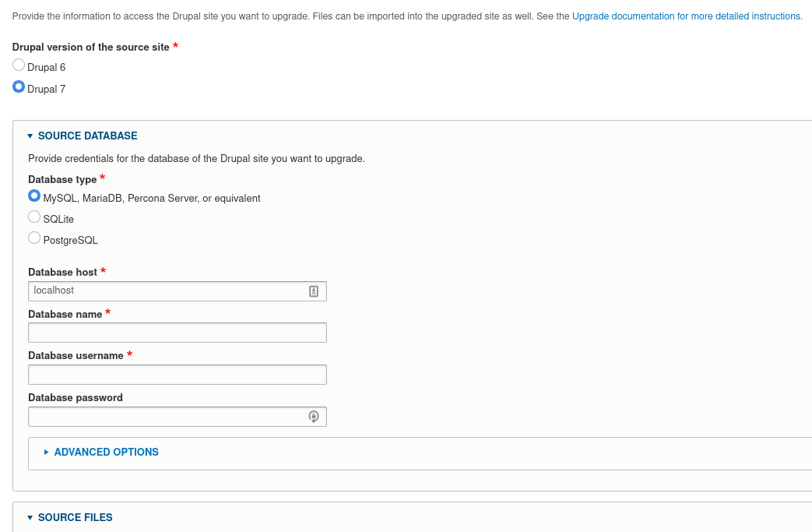Click the 'Database username' label text
This screenshot has height=532, width=812.
(76, 355)
